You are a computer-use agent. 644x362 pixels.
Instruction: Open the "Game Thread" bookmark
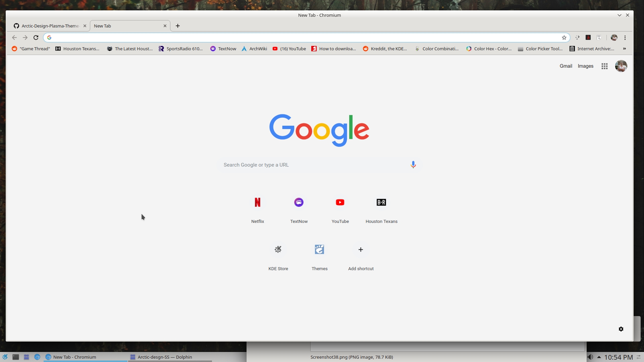[x=31, y=49]
